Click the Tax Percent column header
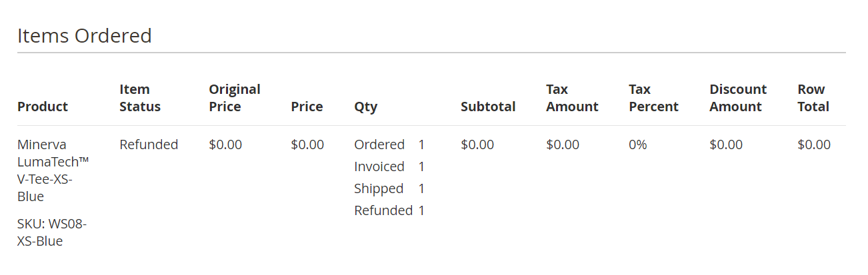Screen dimensions: 868x275 653,98
